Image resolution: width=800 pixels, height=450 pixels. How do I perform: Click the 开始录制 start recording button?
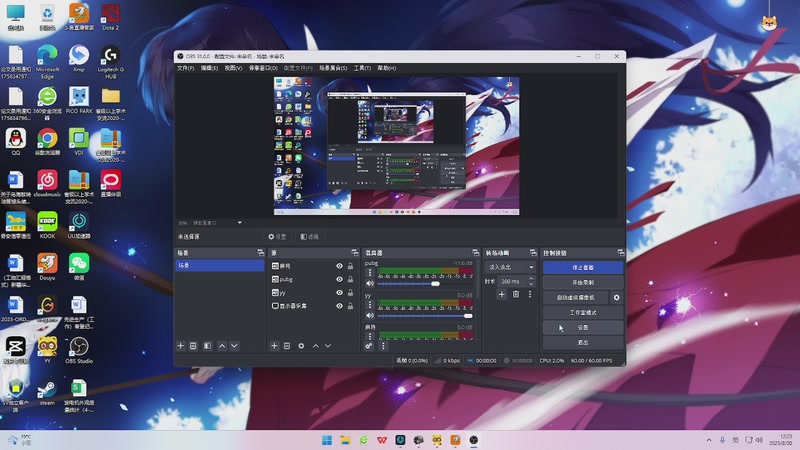583,282
